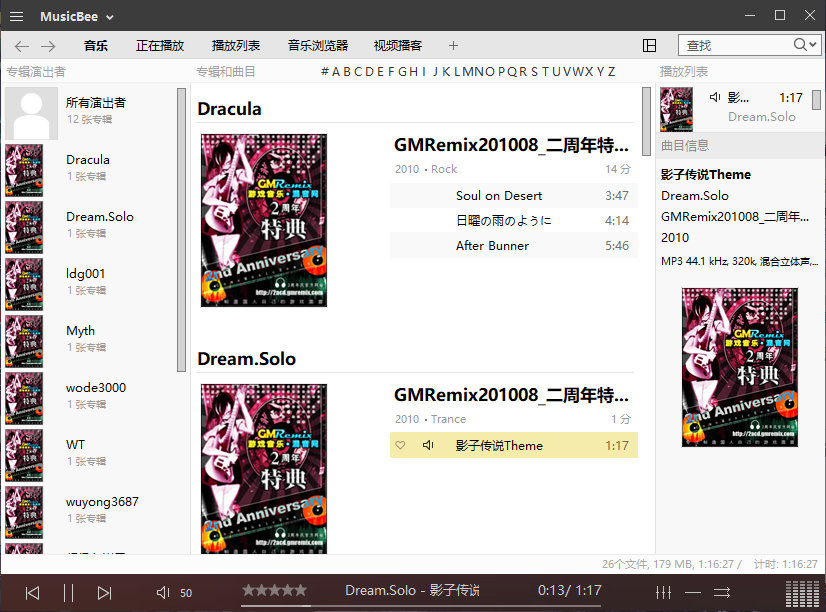Collapse the player with the minus icon
The image size is (826, 612).
pyautogui.click(x=693, y=592)
